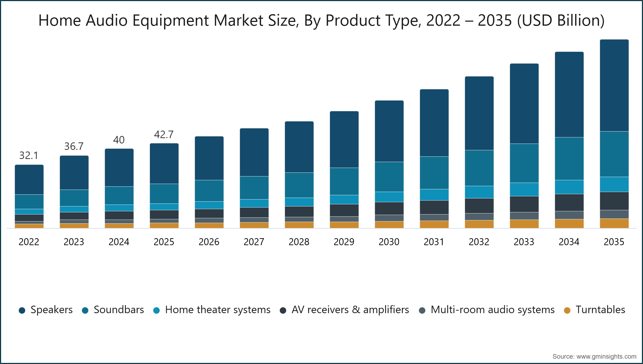This screenshot has width=643, height=364.
Task: Click the 32.1 value above 2022
Action: point(29,156)
